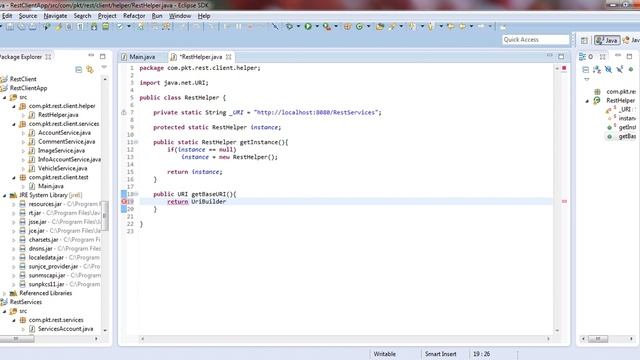
Task: Collapse the RestClientApp src folder
Action: click(x=5, y=97)
